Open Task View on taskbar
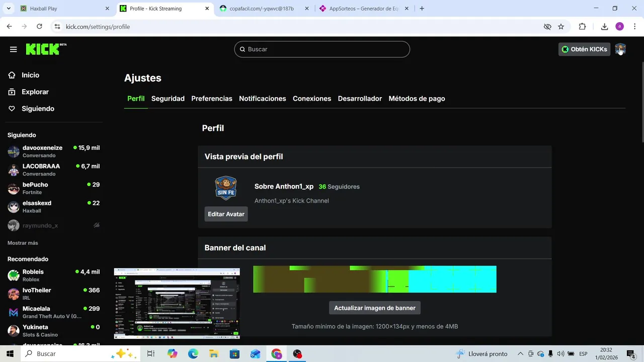 150,354
